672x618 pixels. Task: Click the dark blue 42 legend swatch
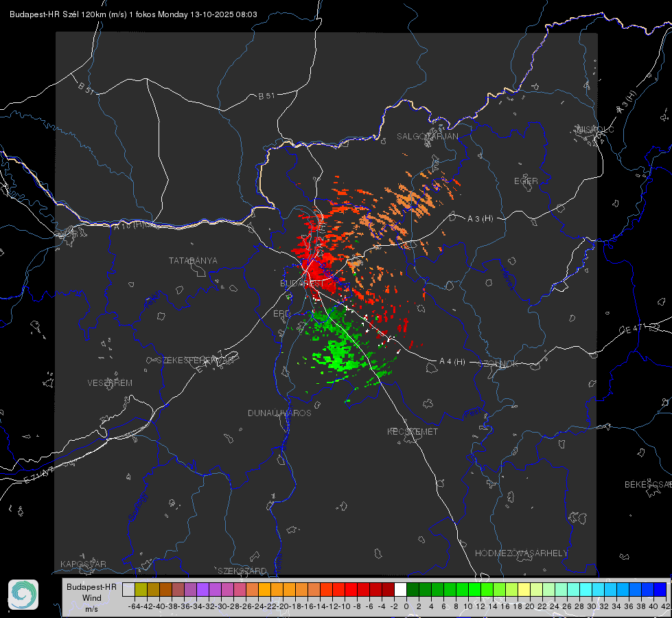point(660,589)
